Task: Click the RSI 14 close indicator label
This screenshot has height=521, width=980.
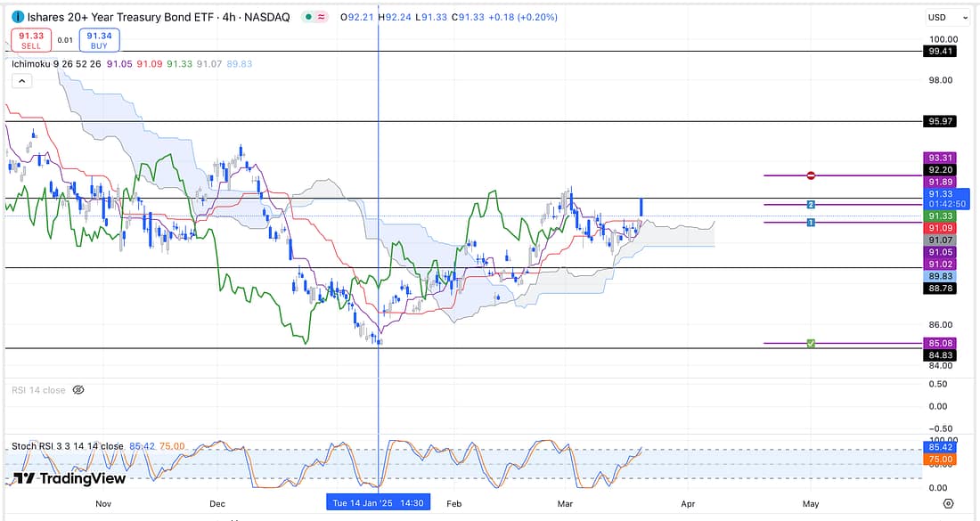Action: [38, 390]
